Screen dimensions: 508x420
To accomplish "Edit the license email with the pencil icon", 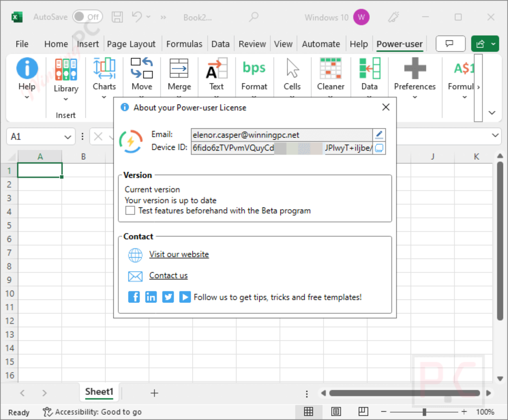I will (x=379, y=135).
